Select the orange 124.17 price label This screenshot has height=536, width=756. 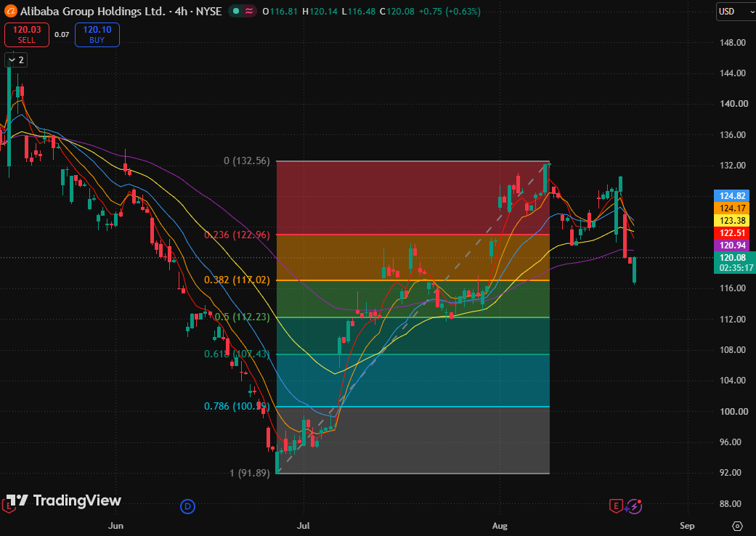coord(731,208)
